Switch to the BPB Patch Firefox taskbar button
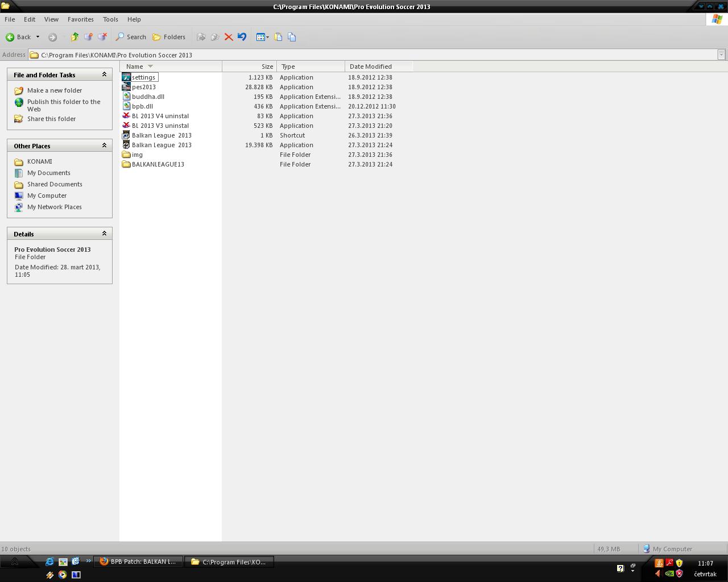This screenshot has width=728, height=582. pyautogui.click(x=138, y=562)
